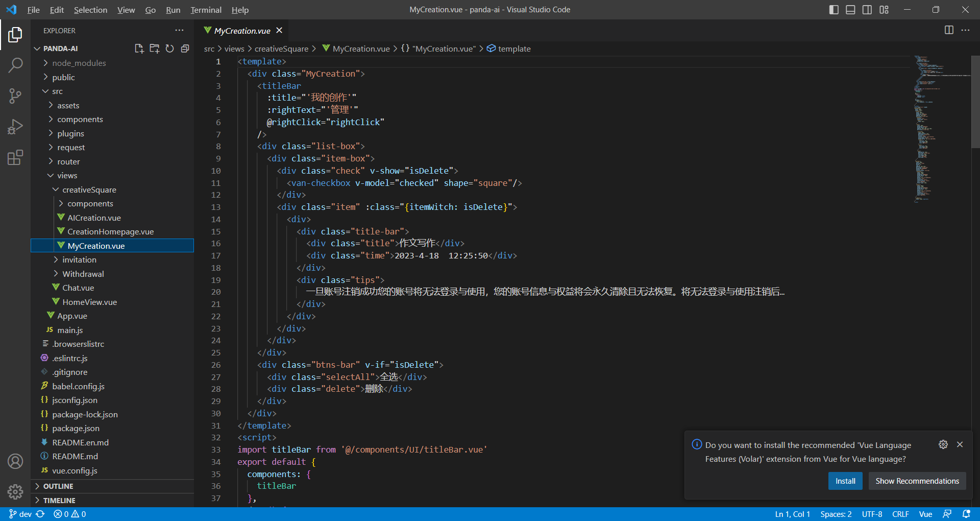Click creativeSquare in the breadcrumb
Viewport: 980px width, 521px height.
pos(281,49)
